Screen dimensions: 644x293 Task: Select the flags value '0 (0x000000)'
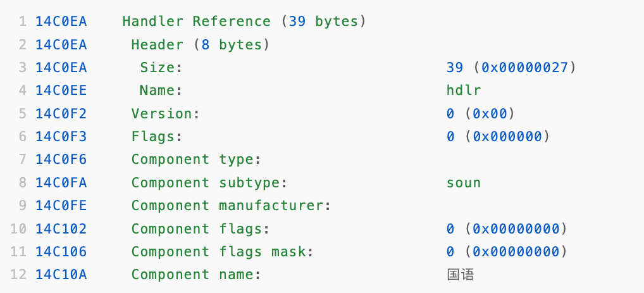tap(498, 137)
